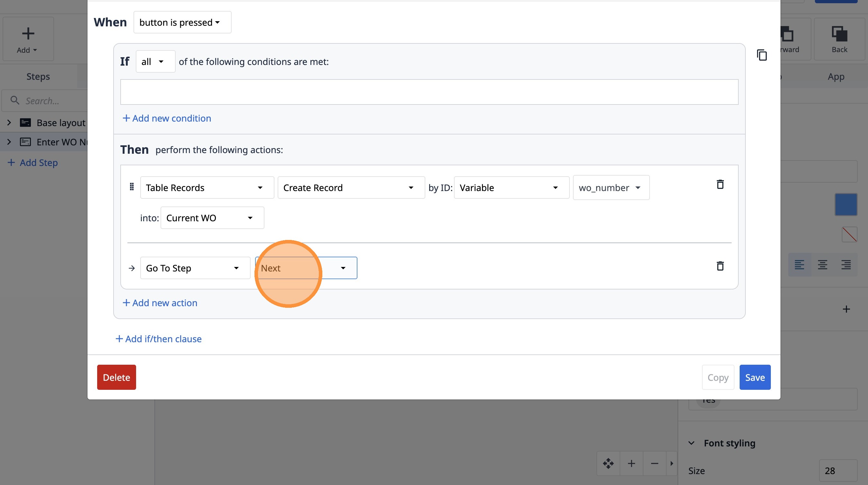Click the Send Back layer icon
Image resolution: width=868 pixels, height=485 pixels.
tap(839, 34)
